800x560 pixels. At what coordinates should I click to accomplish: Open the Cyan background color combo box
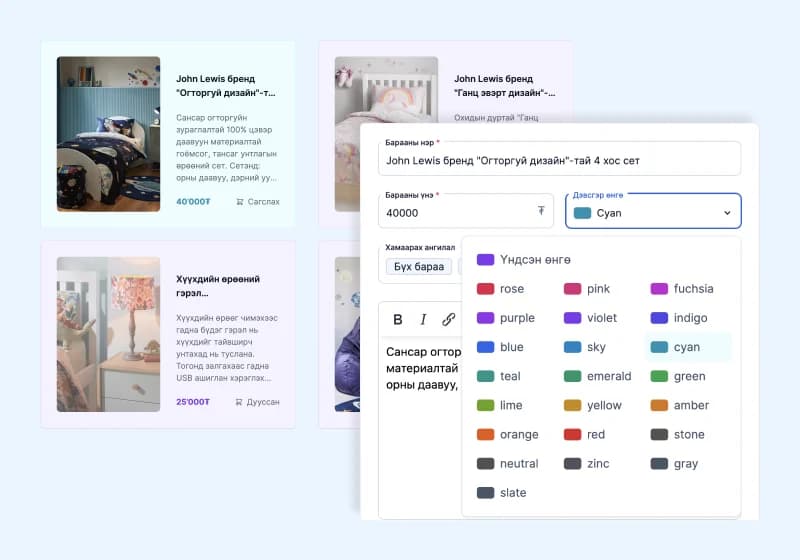(x=653, y=211)
